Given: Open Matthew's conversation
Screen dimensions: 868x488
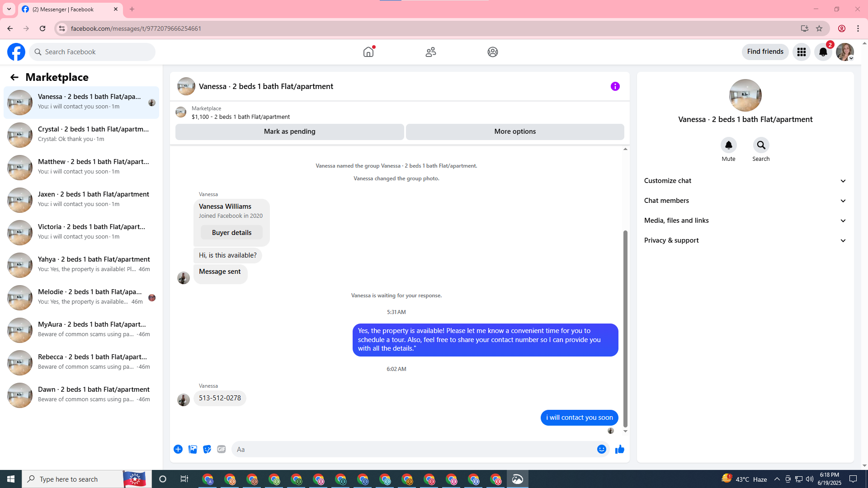Looking at the screenshot, I should tap(81, 167).
